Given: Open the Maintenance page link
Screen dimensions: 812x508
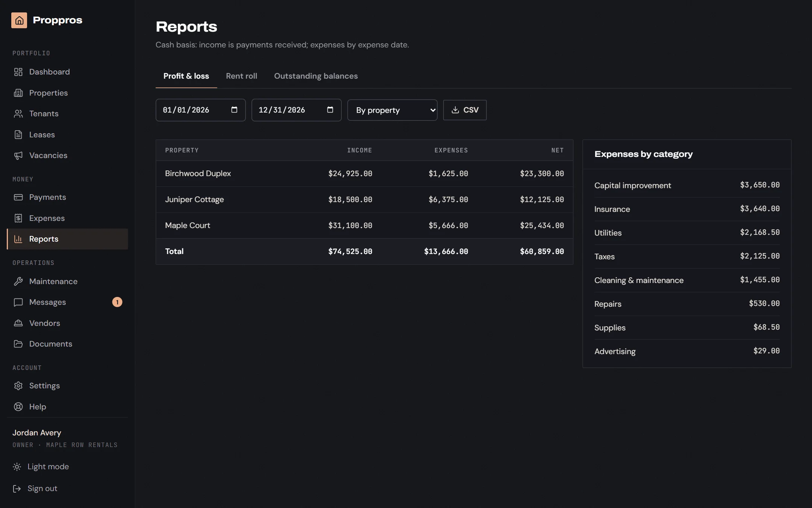Looking at the screenshot, I should (x=67, y=281).
